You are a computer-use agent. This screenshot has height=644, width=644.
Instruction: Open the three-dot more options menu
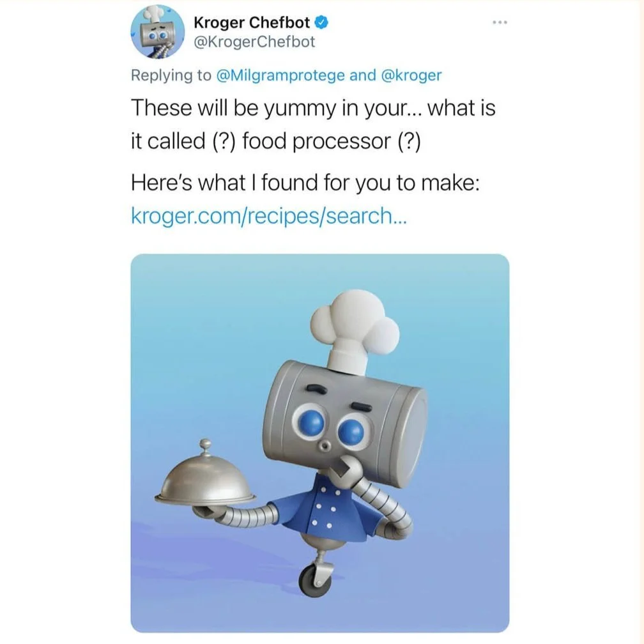coord(500,22)
